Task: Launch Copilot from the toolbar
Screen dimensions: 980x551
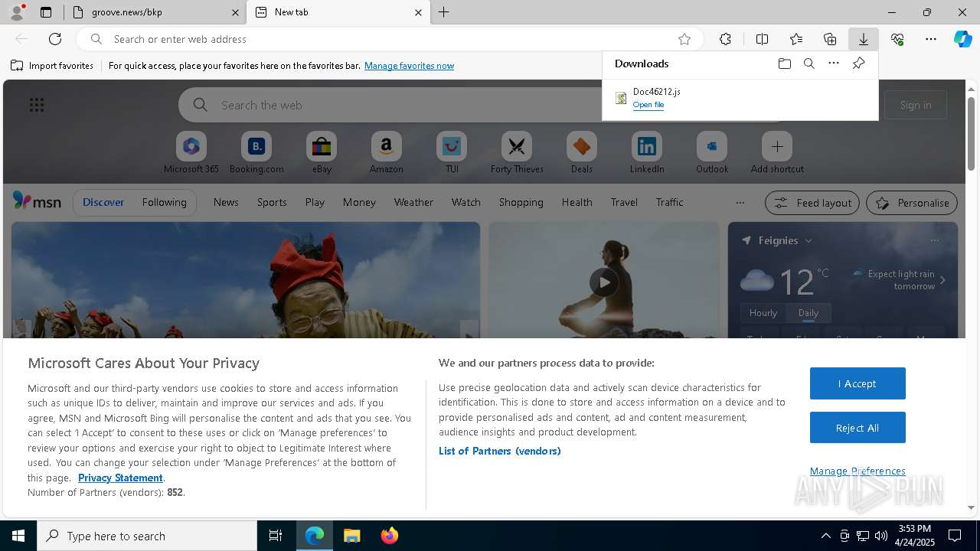Action: pyautogui.click(x=963, y=39)
